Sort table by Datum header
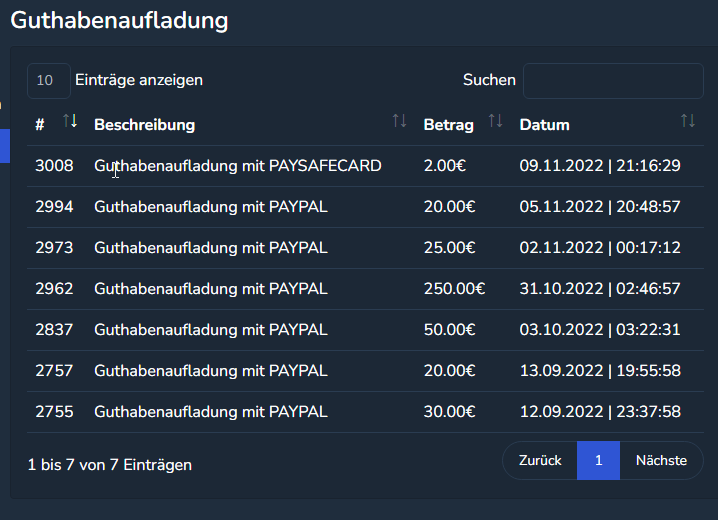 click(x=544, y=125)
